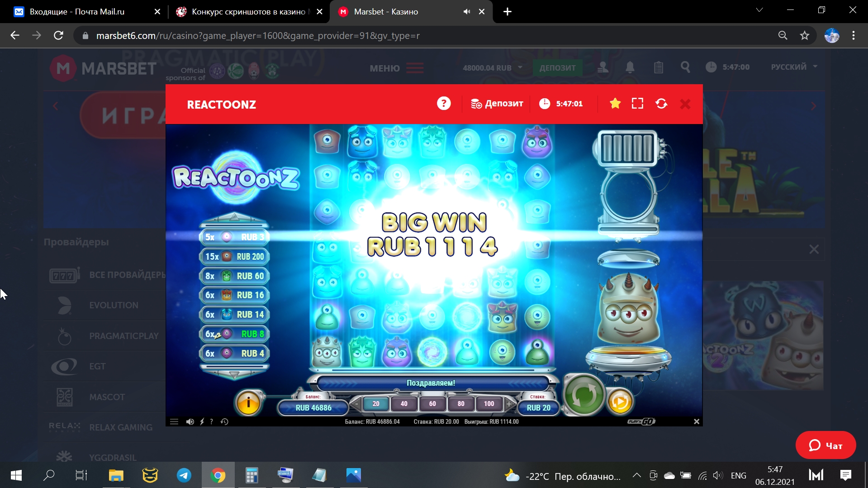Mute the game sound via speaker icon

click(x=190, y=421)
